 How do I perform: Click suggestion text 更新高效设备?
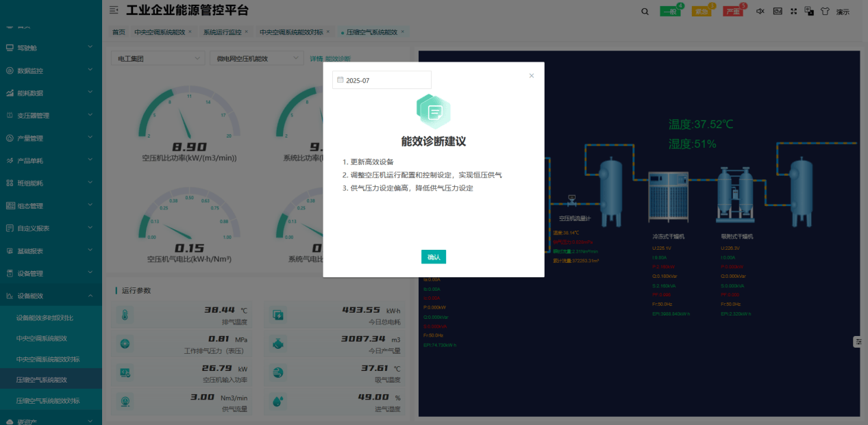click(x=372, y=162)
